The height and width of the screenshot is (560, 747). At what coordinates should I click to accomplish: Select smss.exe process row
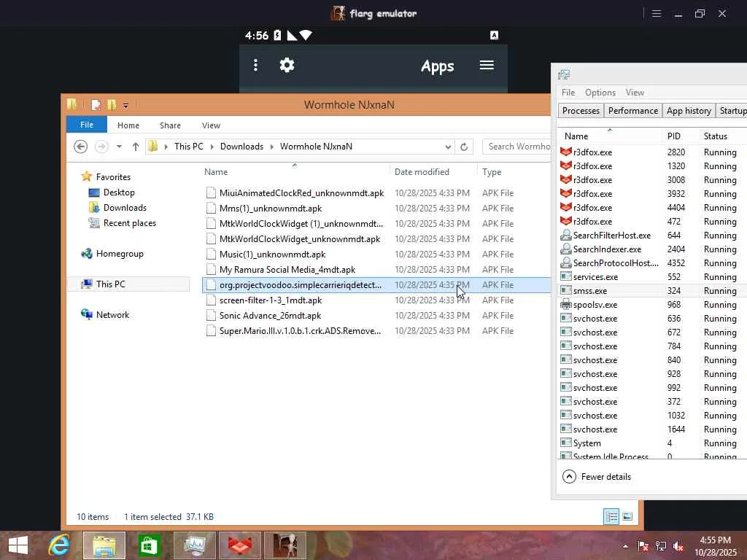(x=651, y=290)
